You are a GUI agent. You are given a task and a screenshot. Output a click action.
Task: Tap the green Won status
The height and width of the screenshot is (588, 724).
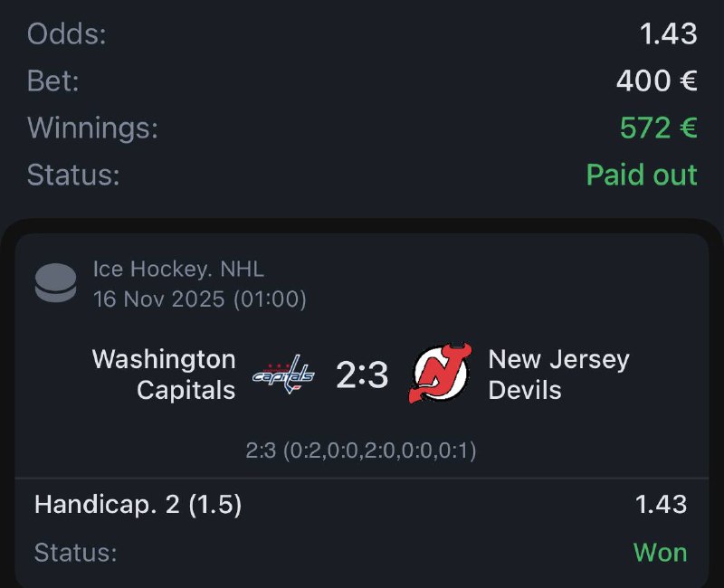660,552
